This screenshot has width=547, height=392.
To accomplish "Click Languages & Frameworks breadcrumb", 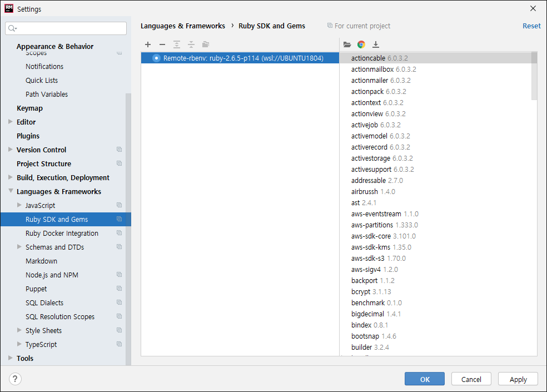I will 183,26.
